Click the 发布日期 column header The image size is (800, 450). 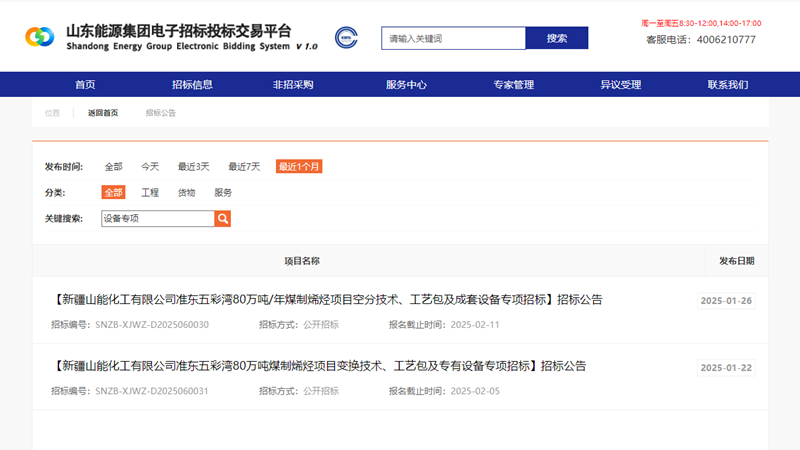tap(737, 261)
